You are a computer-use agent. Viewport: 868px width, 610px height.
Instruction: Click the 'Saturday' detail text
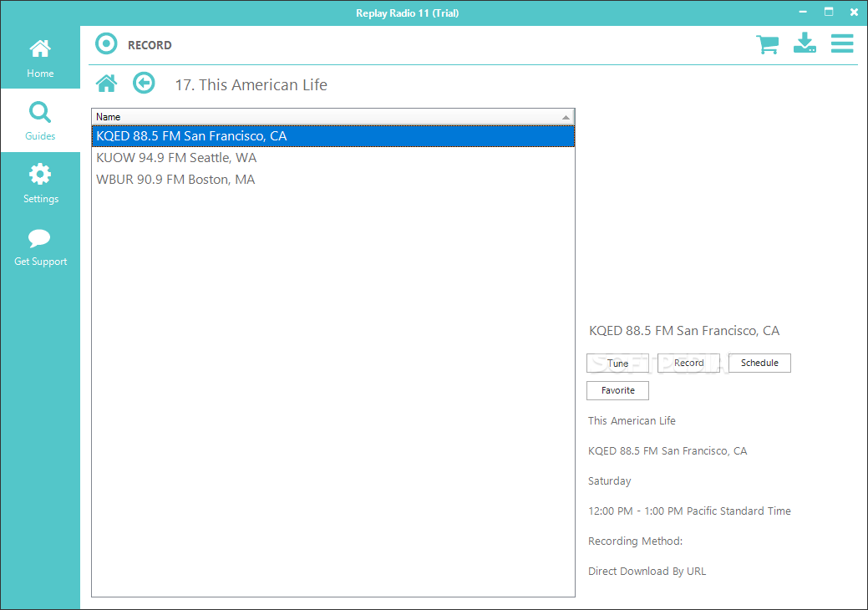coord(610,481)
